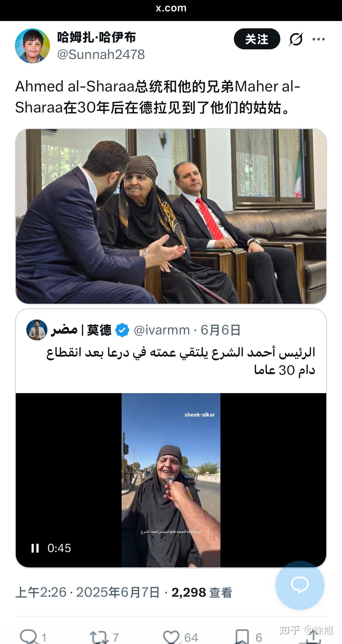Tap the floating blue reply bubble button

[x=300, y=585]
